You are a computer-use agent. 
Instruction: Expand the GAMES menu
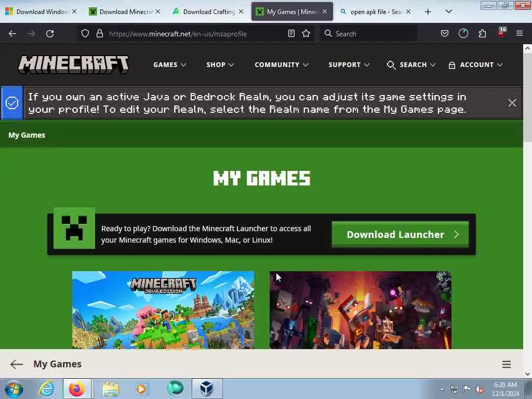click(170, 65)
